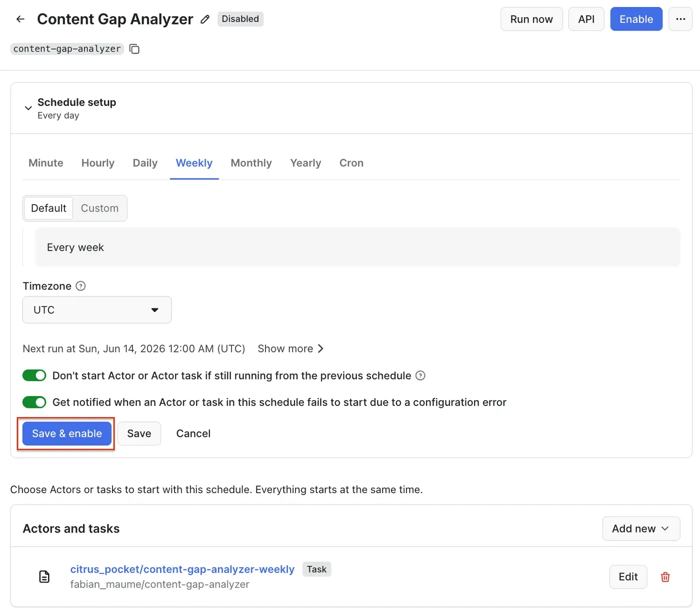Open citrus_pocket/content-gap-analyzer-weekly link
The height and width of the screenshot is (613, 700).
pyautogui.click(x=182, y=569)
